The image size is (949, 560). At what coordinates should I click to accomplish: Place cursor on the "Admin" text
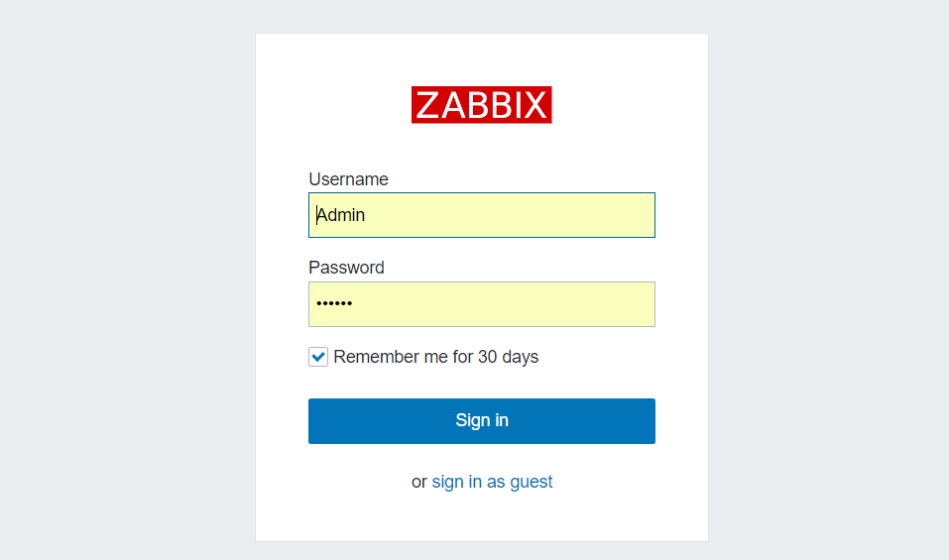tap(341, 215)
